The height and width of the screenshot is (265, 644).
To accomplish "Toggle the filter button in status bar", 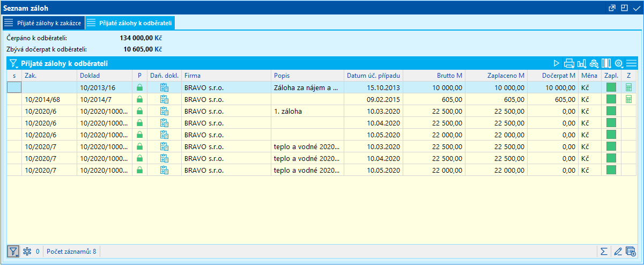I will [x=13, y=251].
